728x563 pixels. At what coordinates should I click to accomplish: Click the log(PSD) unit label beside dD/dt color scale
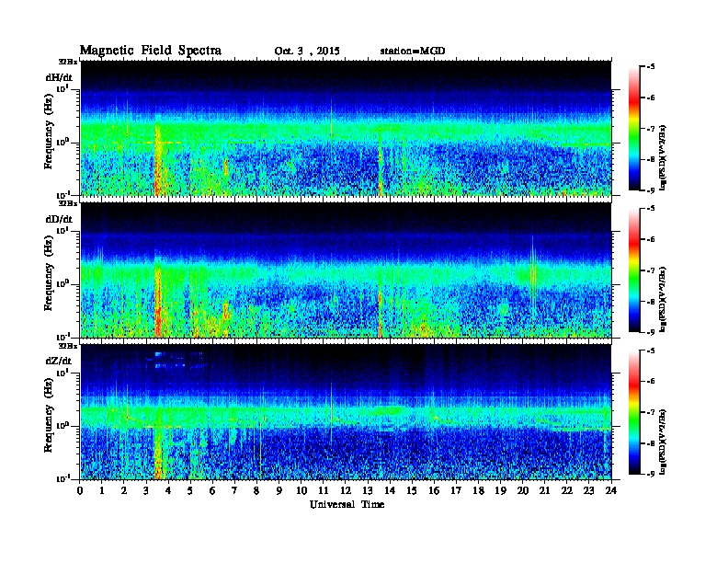coord(663,300)
